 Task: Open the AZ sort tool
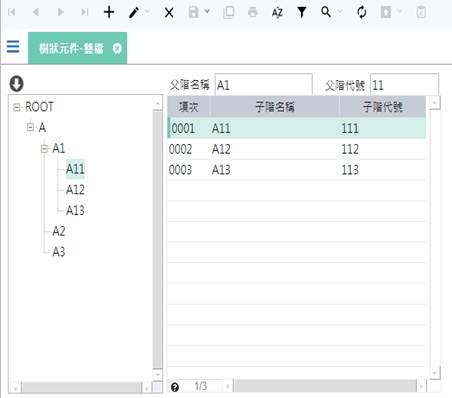(x=277, y=13)
